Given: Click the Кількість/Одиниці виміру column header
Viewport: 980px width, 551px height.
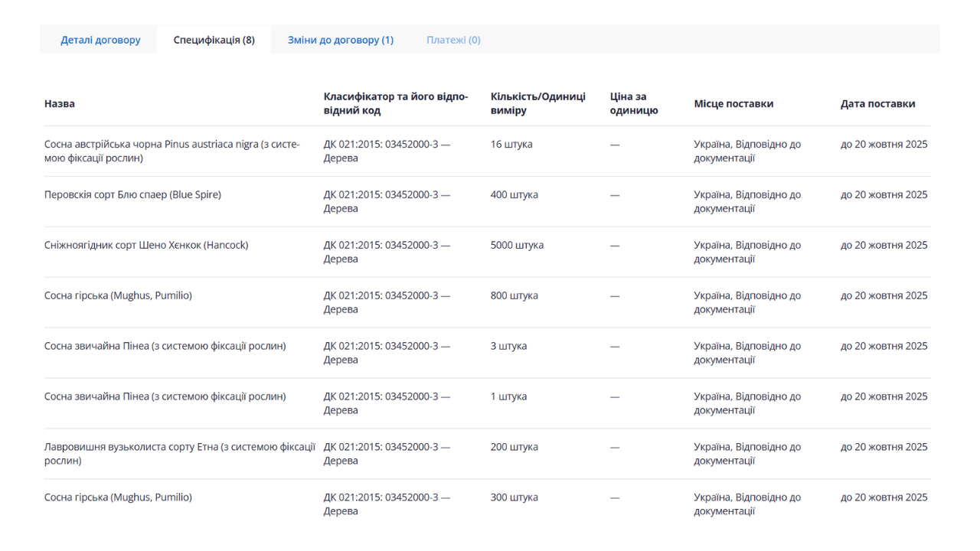Looking at the screenshot, I should click(x=537, y=103).
